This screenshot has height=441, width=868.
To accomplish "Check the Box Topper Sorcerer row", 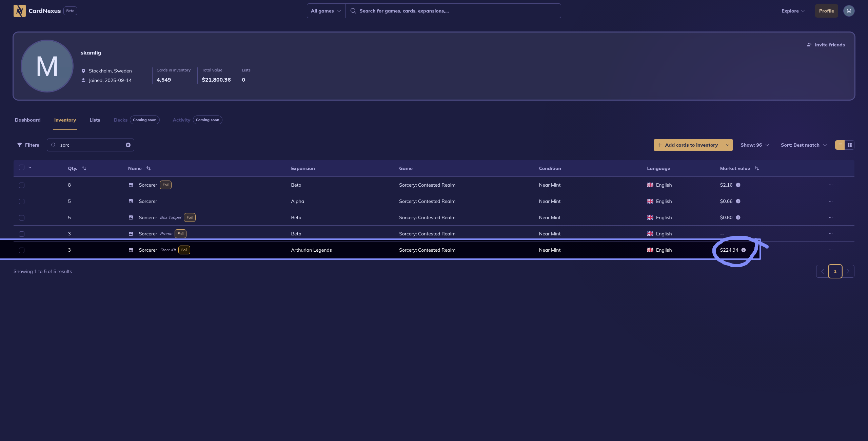I will point(22,218).
